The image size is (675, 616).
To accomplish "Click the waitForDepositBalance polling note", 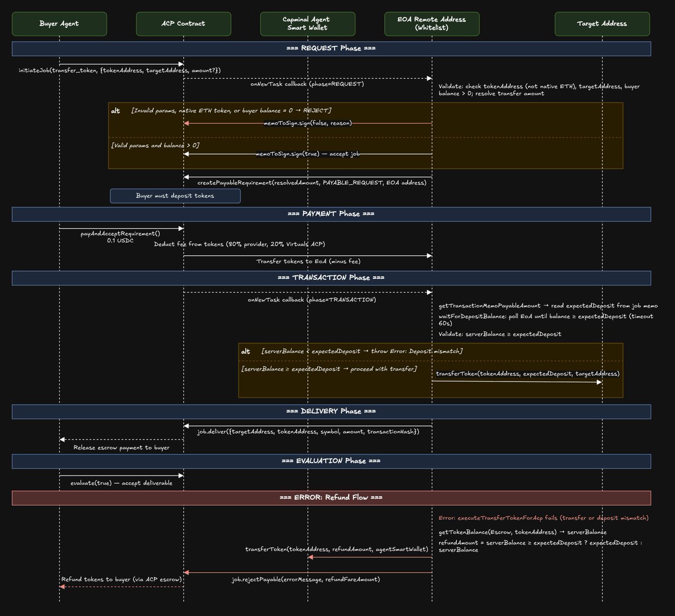I will click(x=546, y=320).
